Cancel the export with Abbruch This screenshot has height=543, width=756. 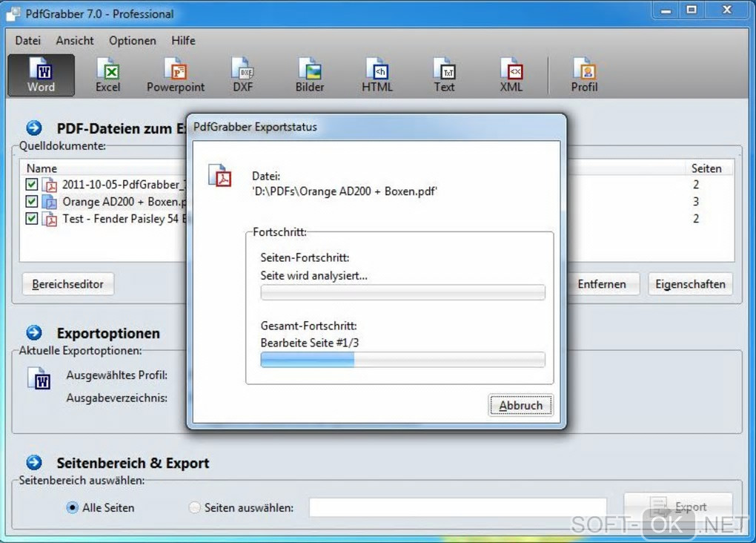[521, 405]
